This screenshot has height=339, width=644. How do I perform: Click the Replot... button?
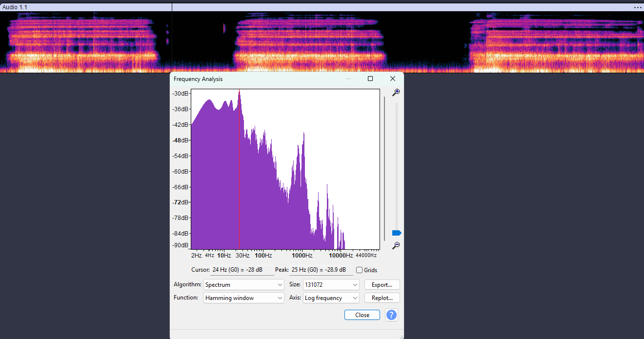382,298
